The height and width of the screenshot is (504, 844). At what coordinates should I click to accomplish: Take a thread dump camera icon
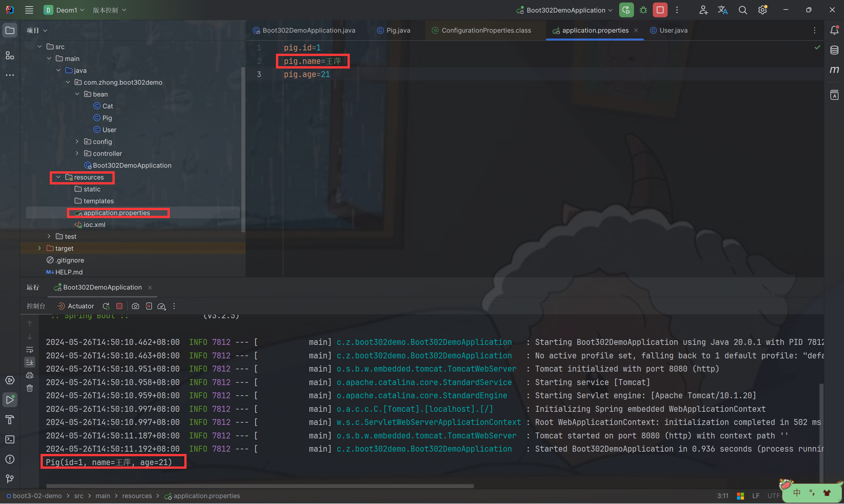(135, 306)
